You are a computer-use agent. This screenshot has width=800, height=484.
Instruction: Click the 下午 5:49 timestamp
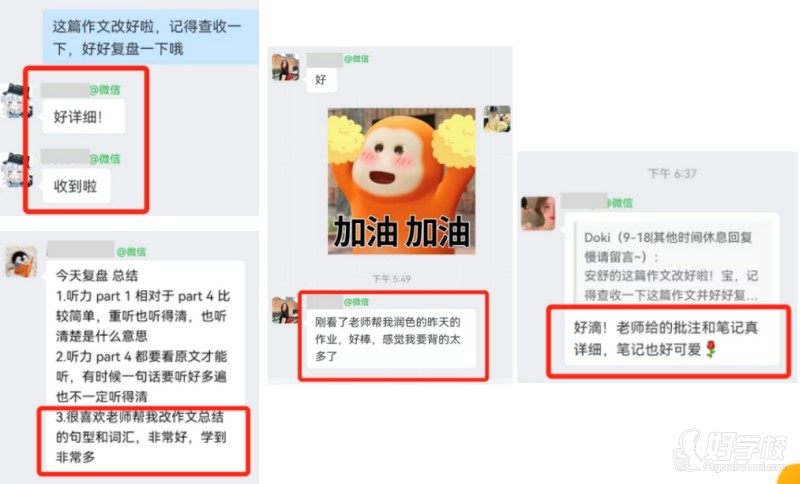391,279
